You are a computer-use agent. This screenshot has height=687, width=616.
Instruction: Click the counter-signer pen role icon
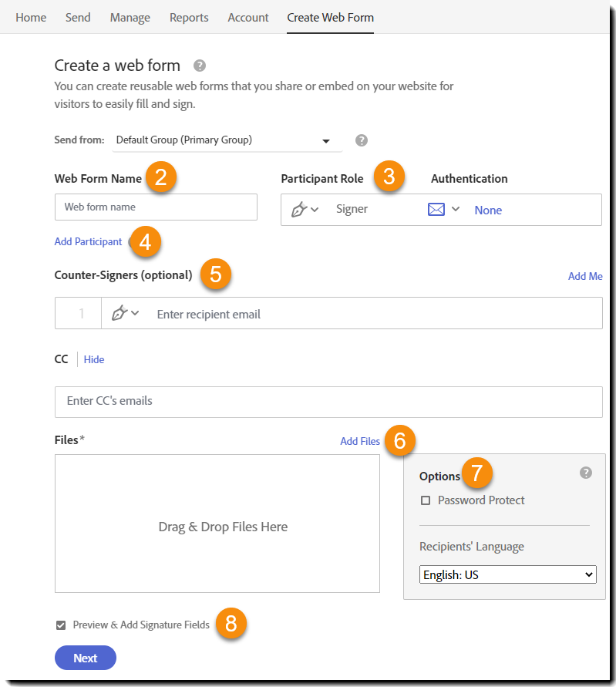(120, 313)
